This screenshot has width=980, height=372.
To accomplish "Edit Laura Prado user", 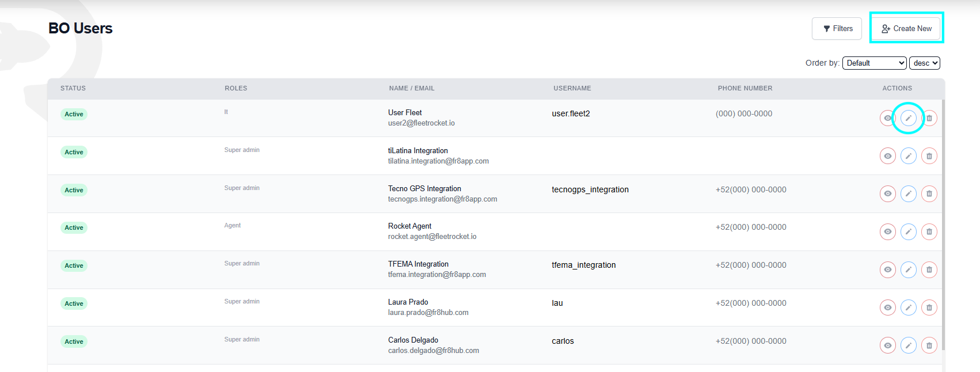I will pos(909,308).
